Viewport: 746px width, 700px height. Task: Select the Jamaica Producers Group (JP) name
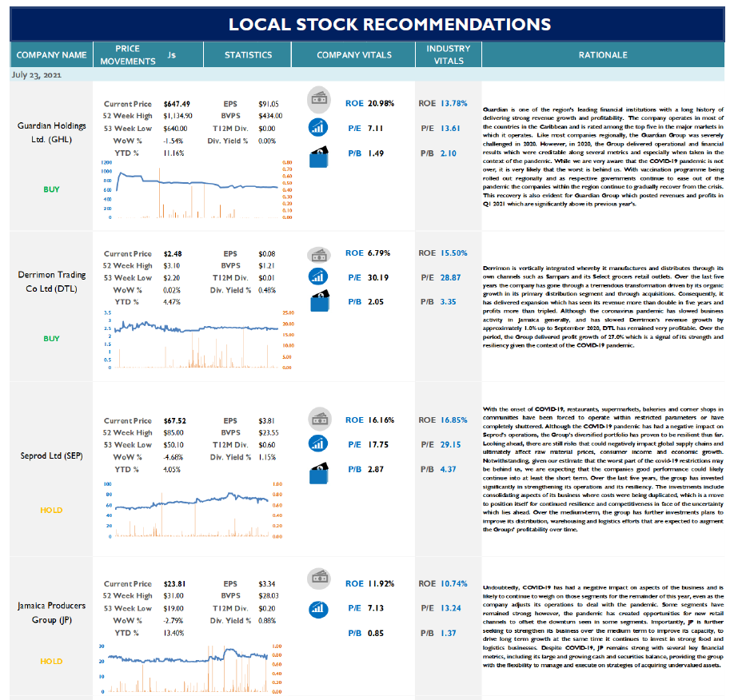(x=51, y=612)
